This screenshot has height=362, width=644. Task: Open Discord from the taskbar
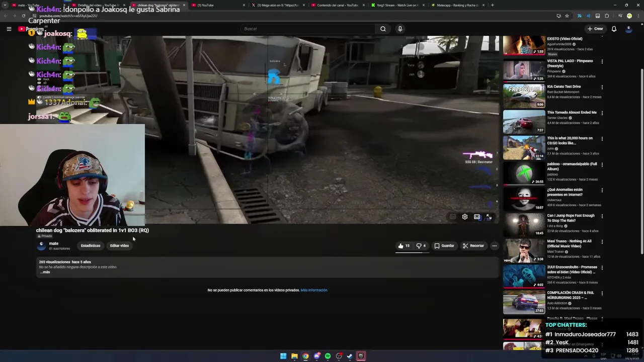[316, 356]
